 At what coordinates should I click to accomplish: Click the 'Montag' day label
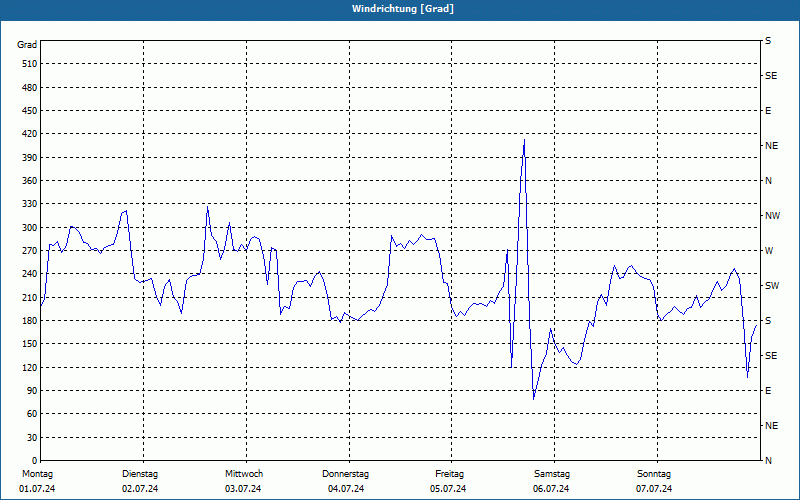[37, 474]
